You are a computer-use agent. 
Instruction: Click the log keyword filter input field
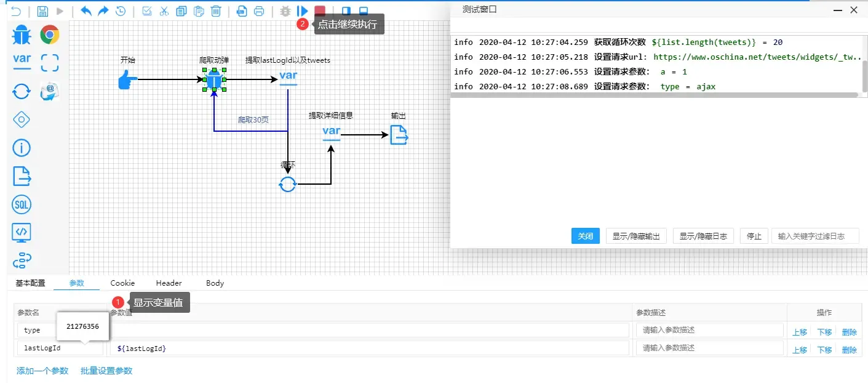coord(815,236)
